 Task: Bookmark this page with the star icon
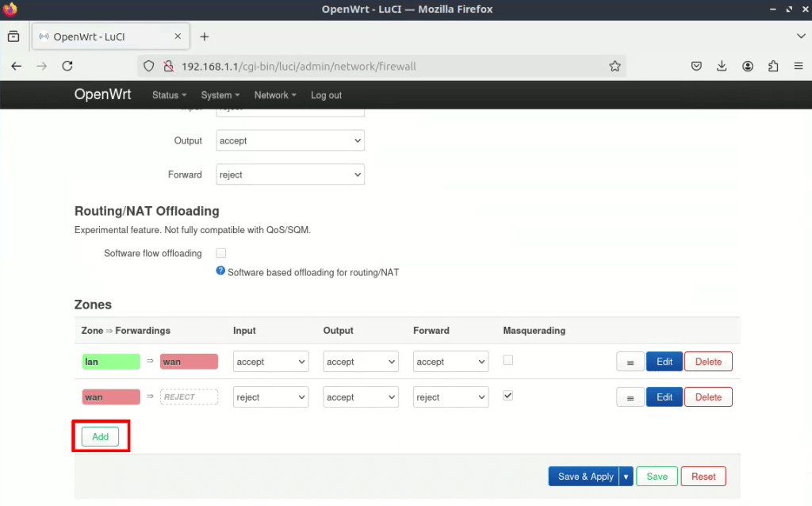point(615,67)
